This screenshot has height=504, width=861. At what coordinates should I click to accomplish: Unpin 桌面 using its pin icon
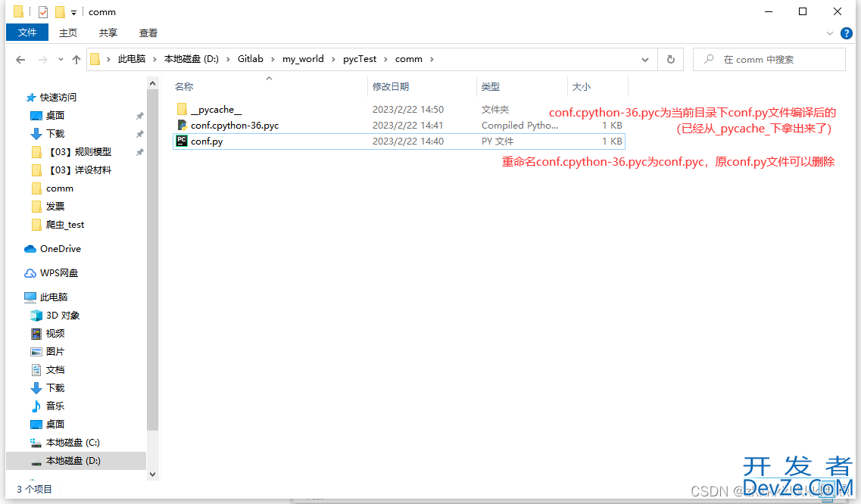139,116
